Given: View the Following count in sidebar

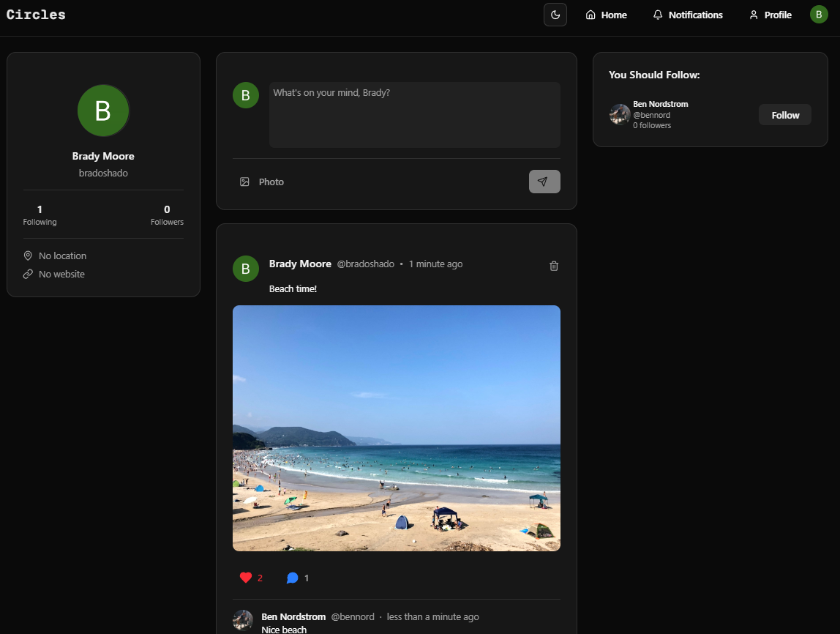Looking at the screenshot, I should (40, 215).
